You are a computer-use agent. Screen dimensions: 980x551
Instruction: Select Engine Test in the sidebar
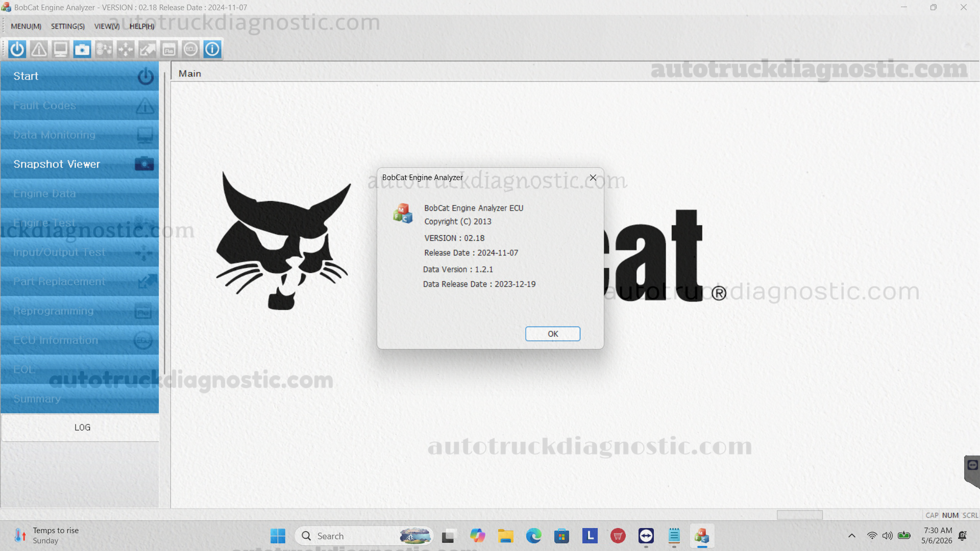click(80, 223)
